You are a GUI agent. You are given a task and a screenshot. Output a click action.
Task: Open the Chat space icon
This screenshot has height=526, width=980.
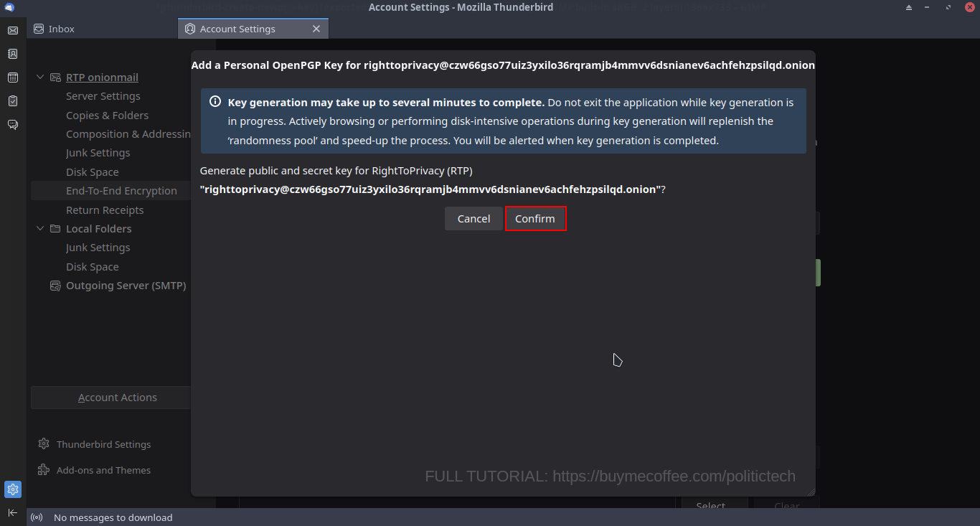[x=12, y=125]
